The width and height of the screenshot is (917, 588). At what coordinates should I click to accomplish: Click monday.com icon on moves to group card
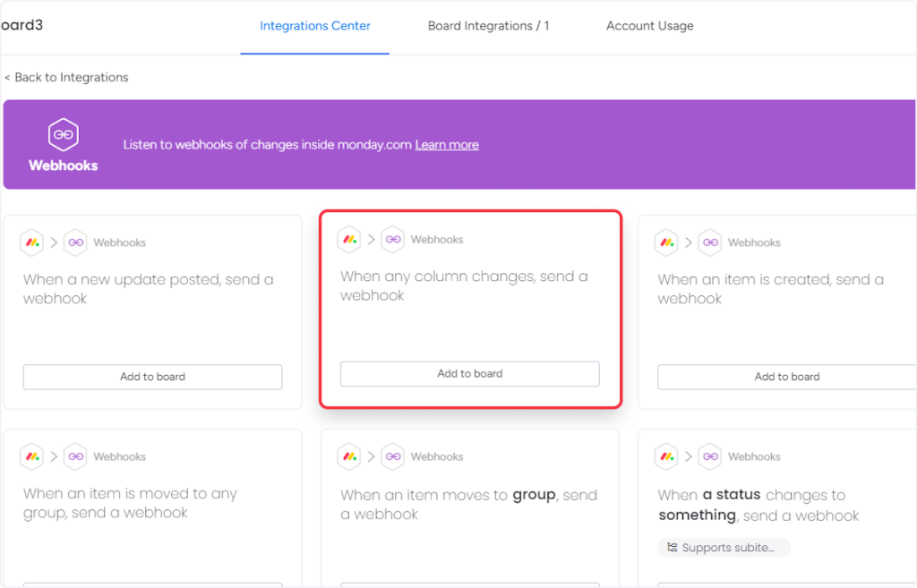pos(349,456)
